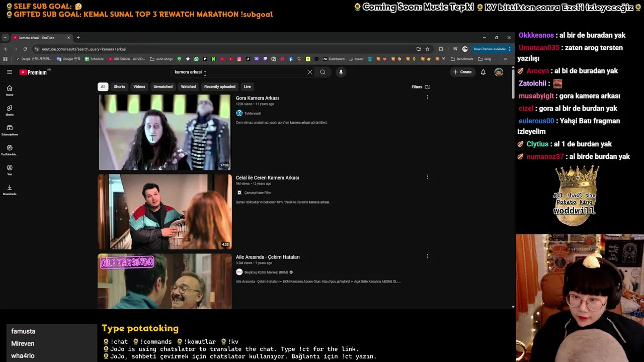Open the Celal ile Ceren video thumbnail
This screenshot has height=362, width=644.
tap(165, 212)
